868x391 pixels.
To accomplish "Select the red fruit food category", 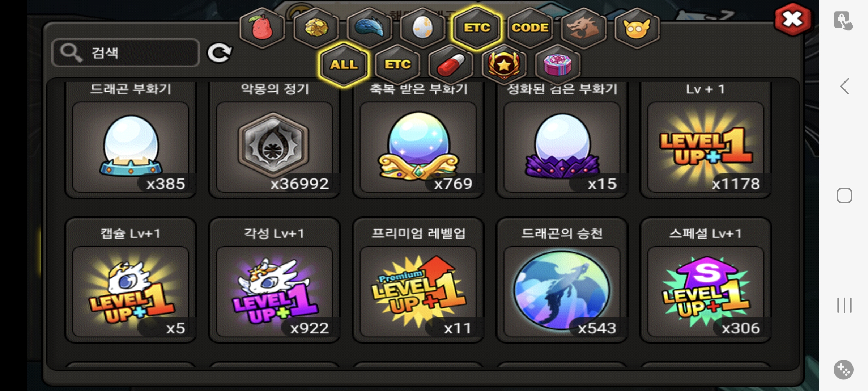I will coord(262,28).
